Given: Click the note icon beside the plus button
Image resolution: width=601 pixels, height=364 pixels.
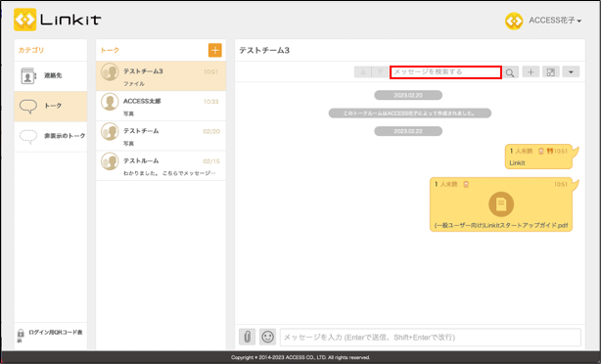Looking at the screenshot, I should 551,71.
